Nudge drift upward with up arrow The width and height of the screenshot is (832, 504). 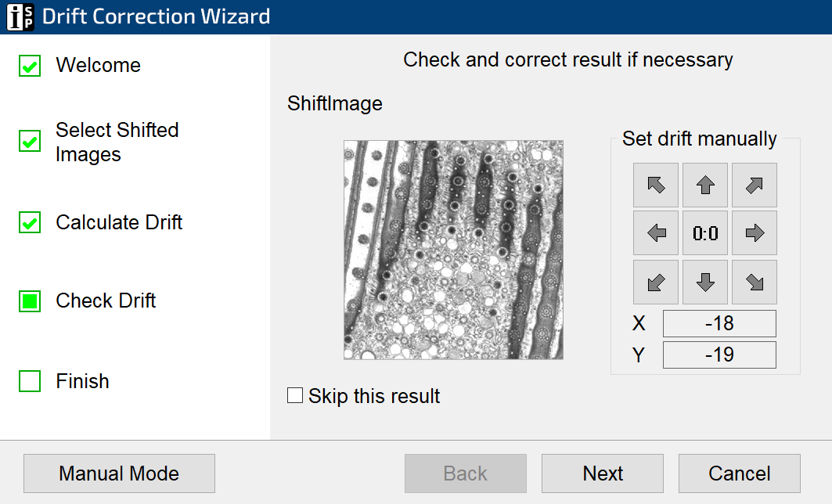pos(705,185)
